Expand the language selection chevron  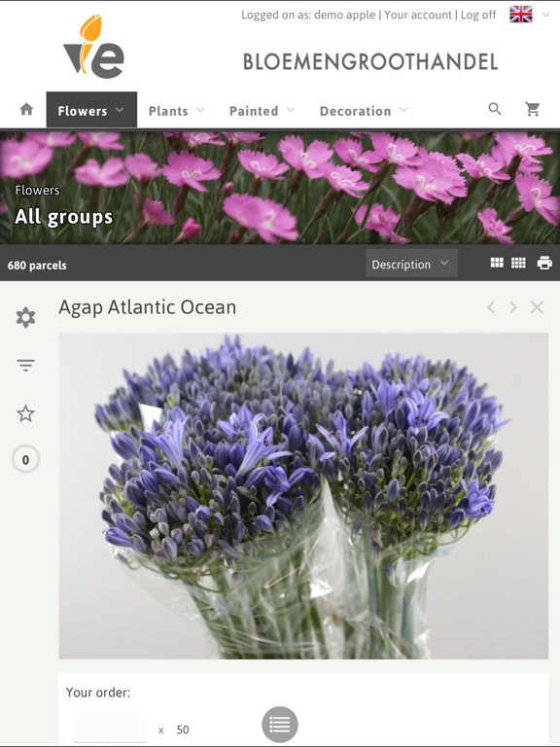[546, 15]
